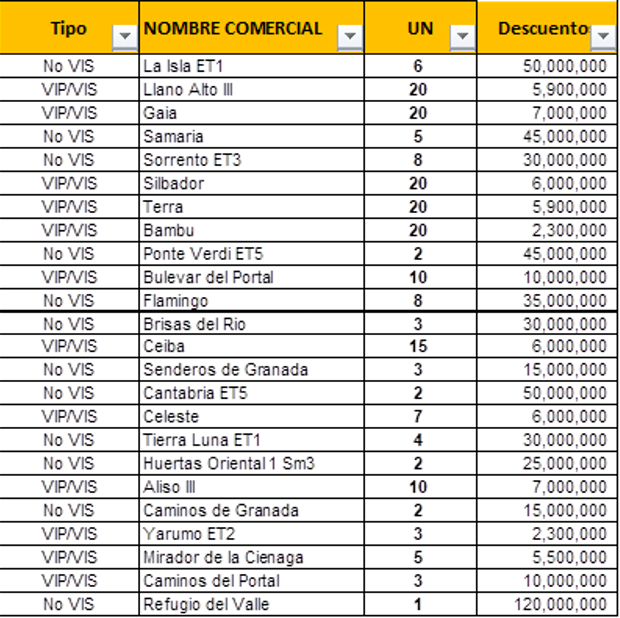620x618 pixels.
Task: Open the Descuento column filter dropdown
Action: coord(603,37)
